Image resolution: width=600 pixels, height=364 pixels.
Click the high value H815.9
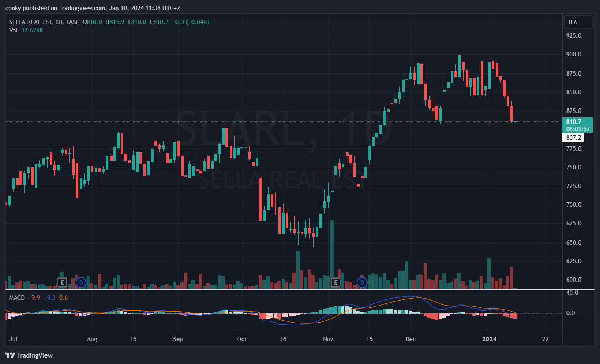pos(115,22)
